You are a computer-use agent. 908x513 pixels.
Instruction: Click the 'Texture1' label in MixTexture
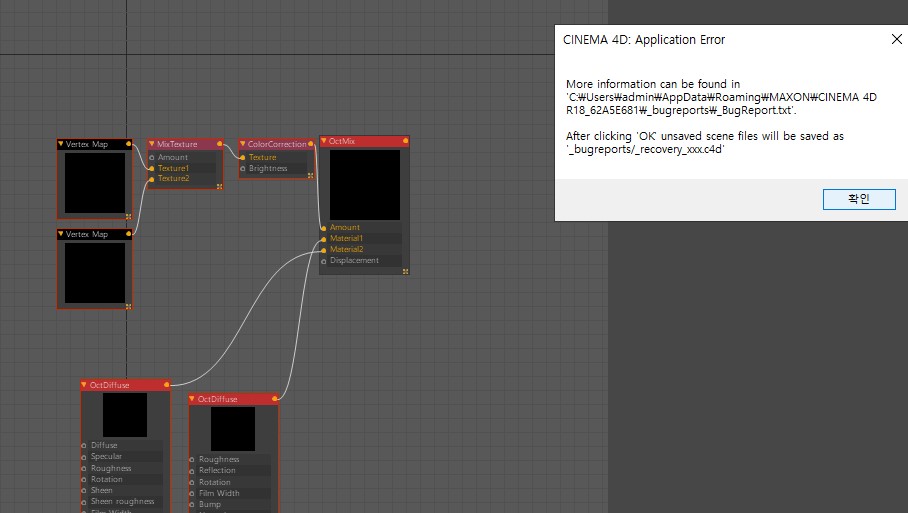[173, 168]
